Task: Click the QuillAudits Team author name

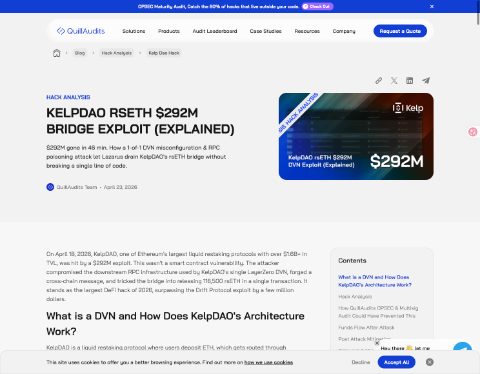Action: (x=77, y=187)
